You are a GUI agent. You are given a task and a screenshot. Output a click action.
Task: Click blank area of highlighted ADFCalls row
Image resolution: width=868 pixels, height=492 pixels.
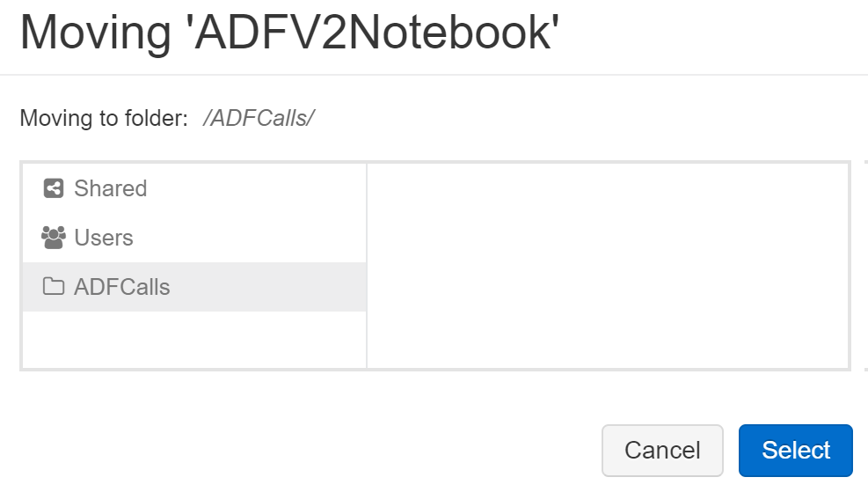tap(267, 287)
